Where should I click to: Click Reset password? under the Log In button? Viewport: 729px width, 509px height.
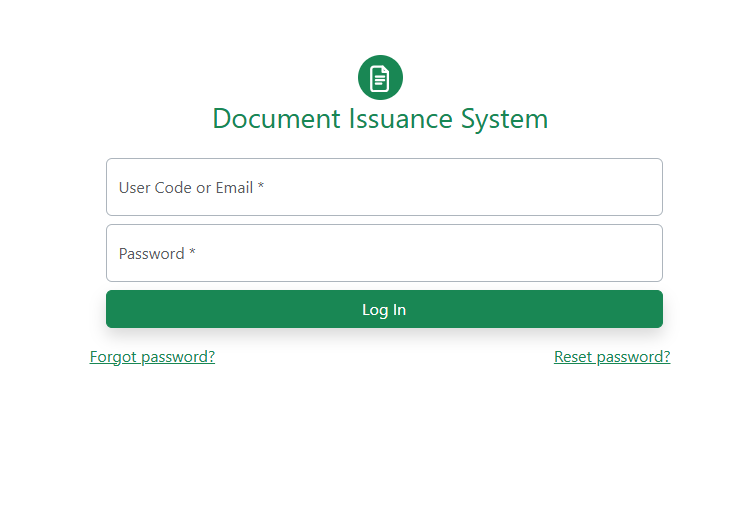pos(612,357)
